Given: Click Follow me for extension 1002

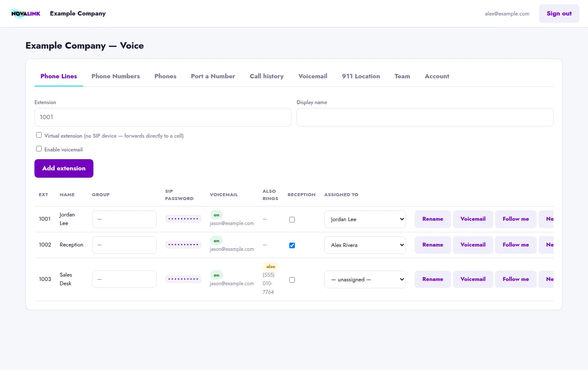Looking at the screenshot, I should [x=516, y=245].
